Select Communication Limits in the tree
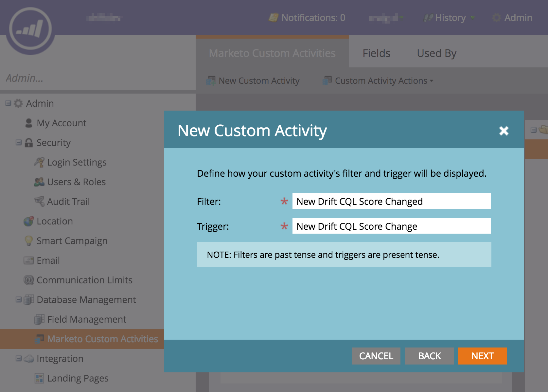The width and height of the screenshot is (548, 392). [x=84, y=280]
